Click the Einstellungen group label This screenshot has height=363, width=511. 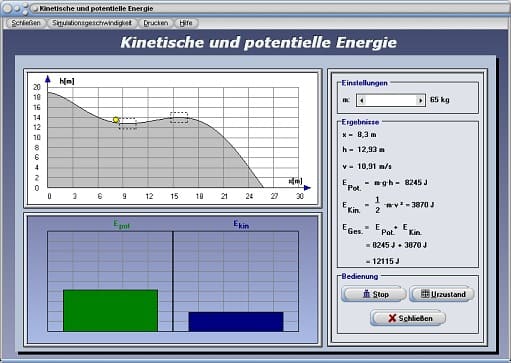click(x=364, y=83)
